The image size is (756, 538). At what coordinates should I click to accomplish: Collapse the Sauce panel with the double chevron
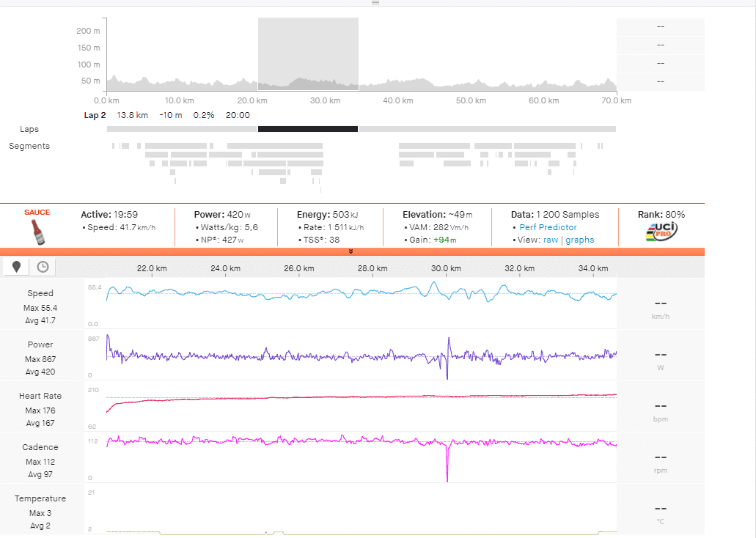coord(351,251)
